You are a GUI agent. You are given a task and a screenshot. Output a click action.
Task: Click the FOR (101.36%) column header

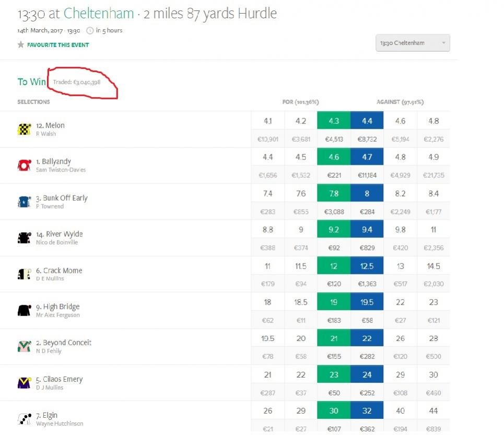[300, 102]
